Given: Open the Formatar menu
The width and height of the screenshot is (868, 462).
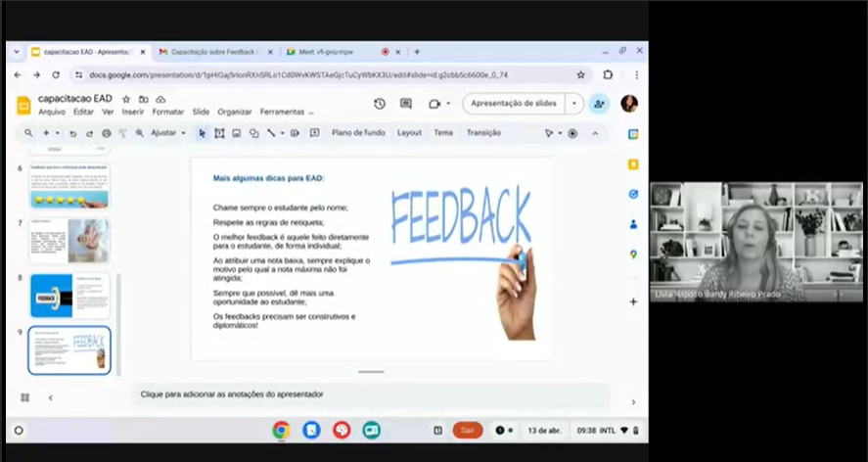Looking at the screenshot, I should point(167,112).
